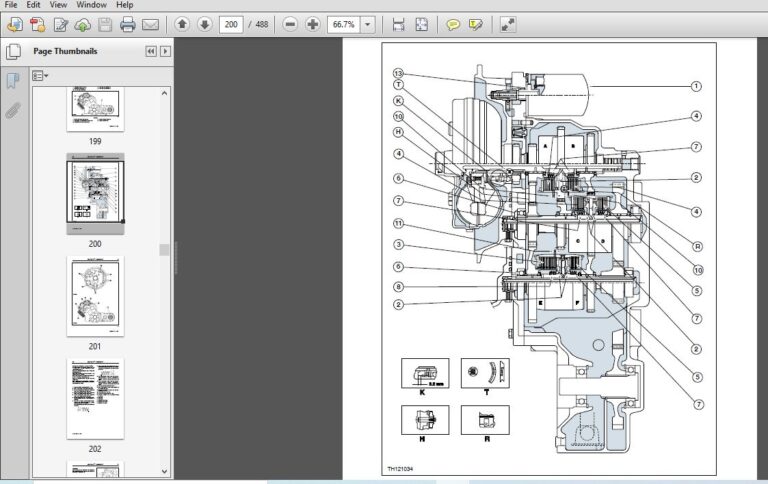Open the Attachments paperclip panel
Screen dimensions: 768x484
(13, 111)
